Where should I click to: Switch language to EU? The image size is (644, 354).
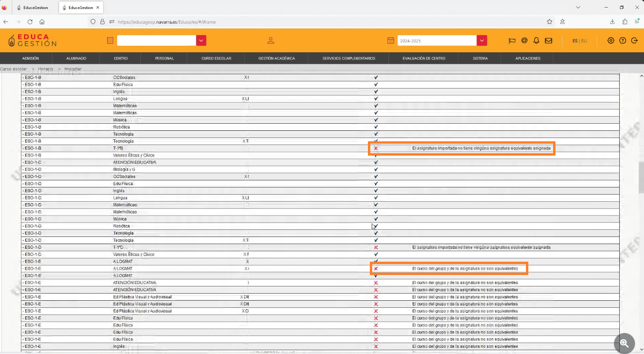point(584,41)
